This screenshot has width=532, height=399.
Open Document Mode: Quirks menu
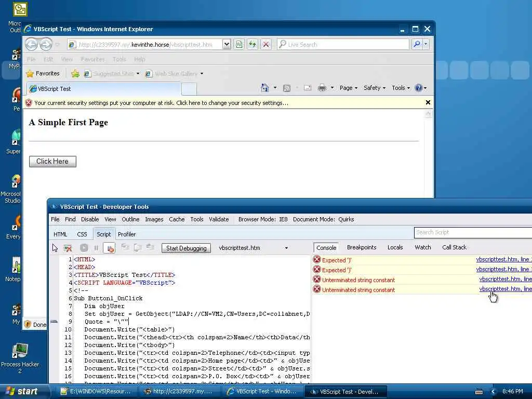click(x=323, y=219)
